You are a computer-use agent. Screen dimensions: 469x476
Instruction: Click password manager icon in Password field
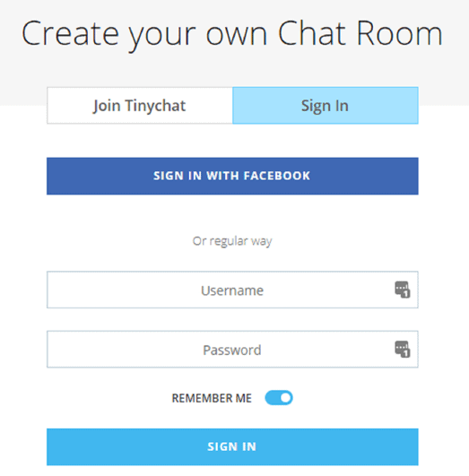[x=402, y=350]
